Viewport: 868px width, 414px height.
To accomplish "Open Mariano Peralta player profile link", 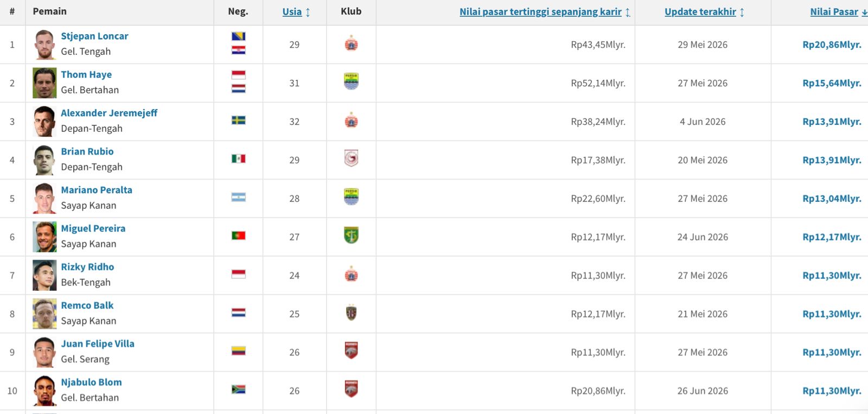I will 97,190.
